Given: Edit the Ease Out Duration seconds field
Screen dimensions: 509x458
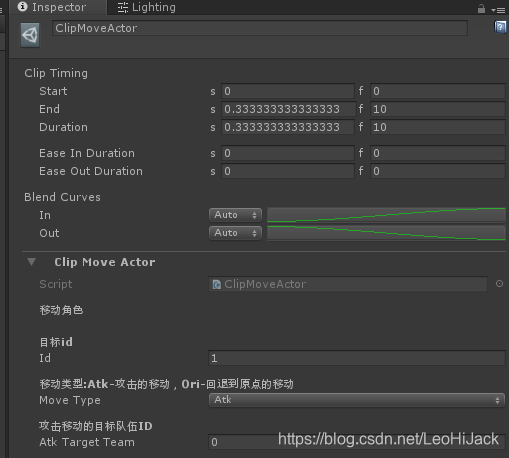Looking at the screenshot, I should [288, 171].
